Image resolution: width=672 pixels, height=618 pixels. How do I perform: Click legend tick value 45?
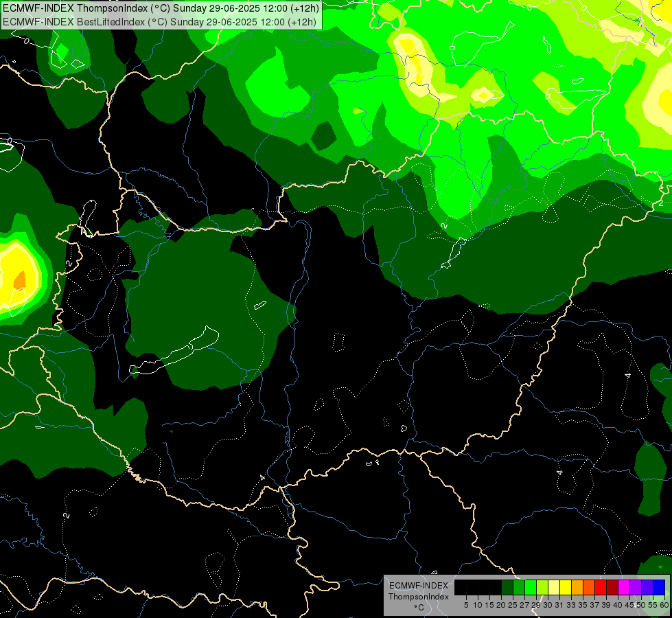pos(629,605)
